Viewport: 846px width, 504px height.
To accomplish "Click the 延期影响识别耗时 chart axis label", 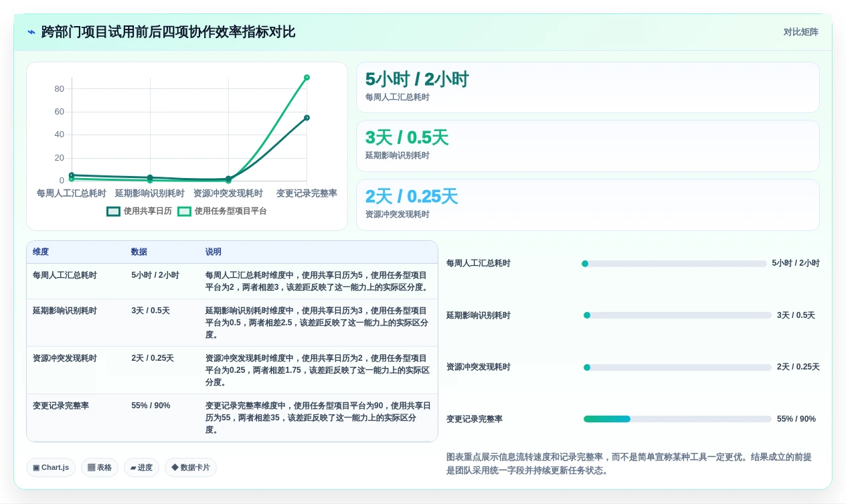I will (x=150, y=193).
